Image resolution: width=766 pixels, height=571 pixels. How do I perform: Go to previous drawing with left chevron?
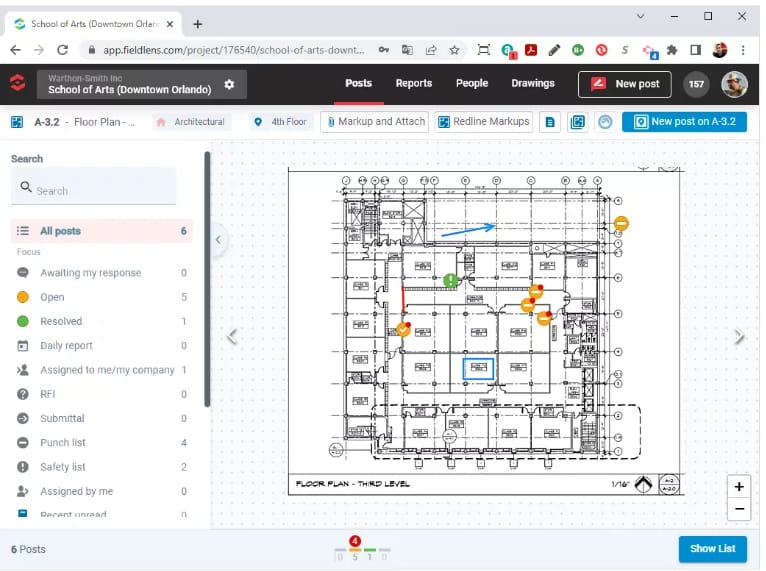(232, 337)
